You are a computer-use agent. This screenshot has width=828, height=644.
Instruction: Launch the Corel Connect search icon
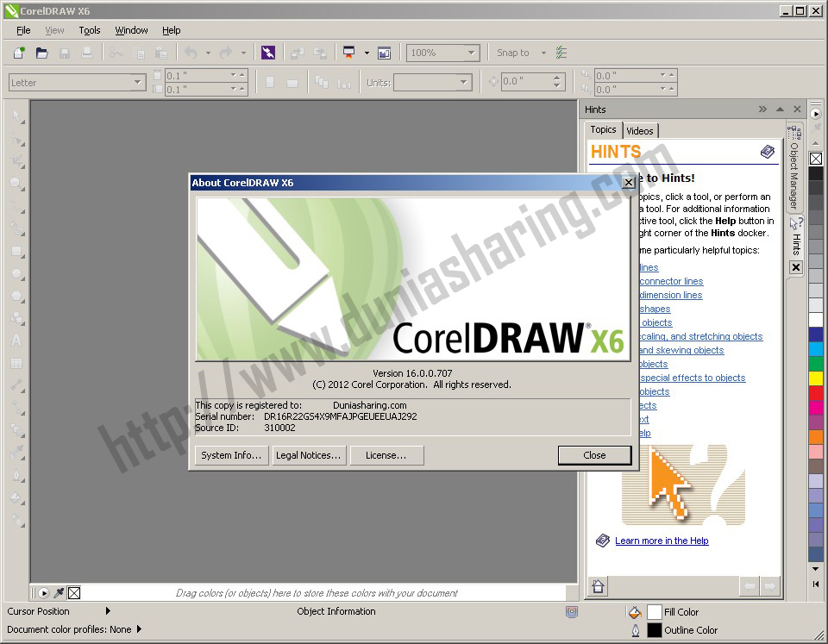(x=268, y=53)
